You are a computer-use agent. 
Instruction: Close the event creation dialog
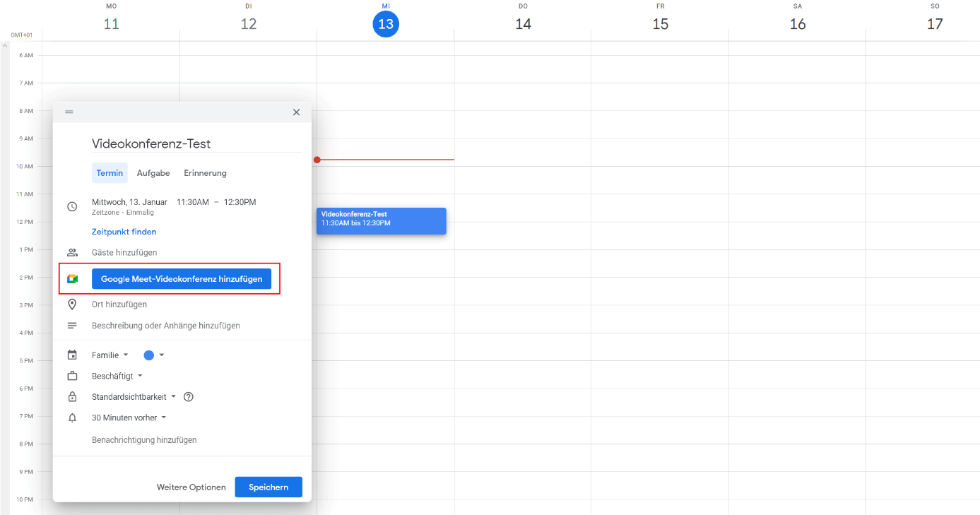[296, 112]
